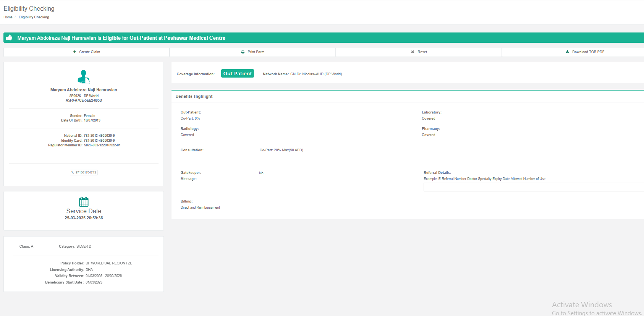Image resolution: width=644 pixels, height=316 pixels.
Task: Click the thumbs-up icon in eligibility banner
Action: [x=9, y=37]
